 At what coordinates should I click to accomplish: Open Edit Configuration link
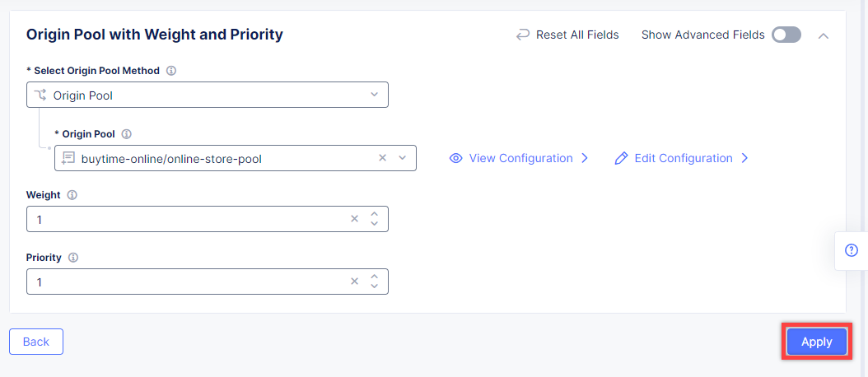pyautogui.click(x=682, y=158)
